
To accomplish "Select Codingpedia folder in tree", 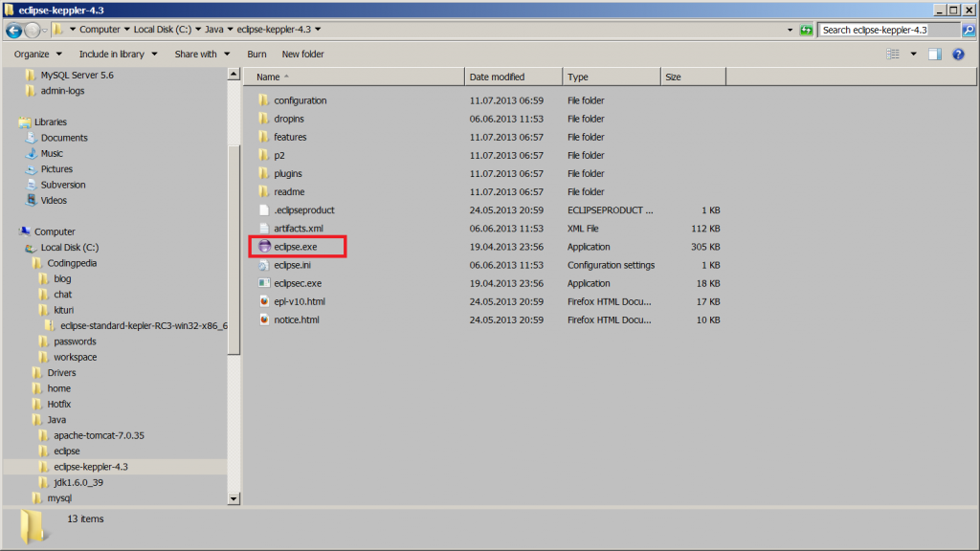I will 72,263.
